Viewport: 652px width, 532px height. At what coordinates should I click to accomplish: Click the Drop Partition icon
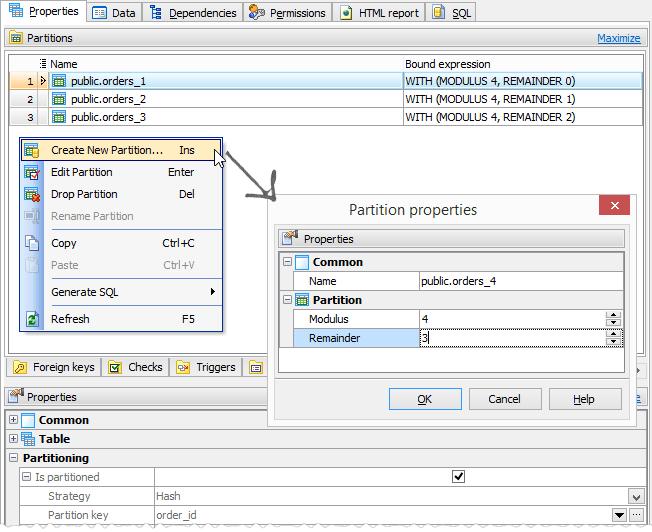[32, 194]
